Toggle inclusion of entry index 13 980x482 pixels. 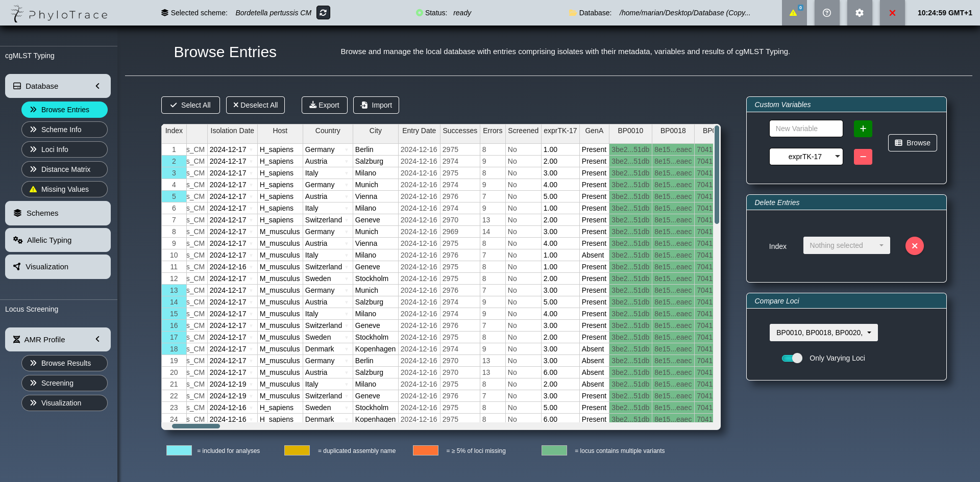point(174,290)
